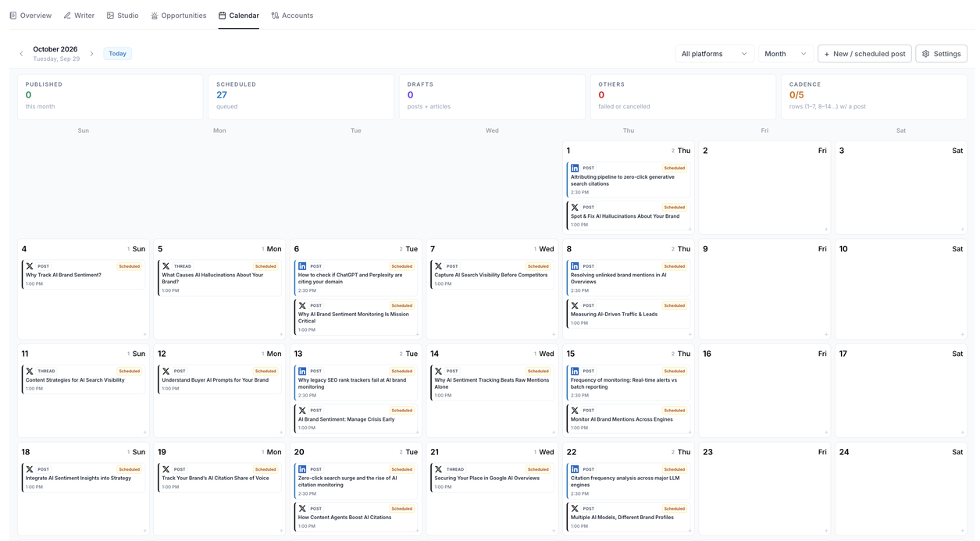This screenshot has height=541, width=980.
Task: Click the X icon on Integrate AI Sentiment Insights post
Action: point(30,470)
